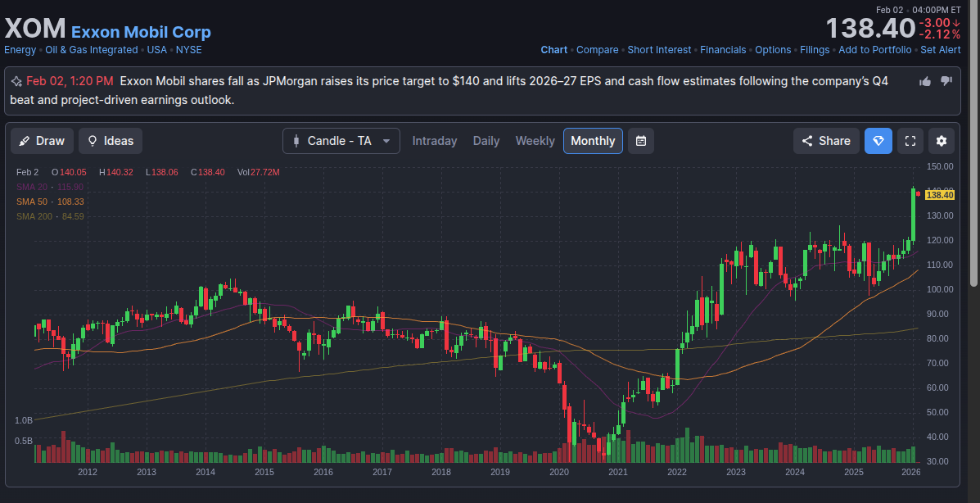The width and height of the screenshot is (980, 503).
Task: Open the calendar date range picker
Action: [x=641, y=141]
